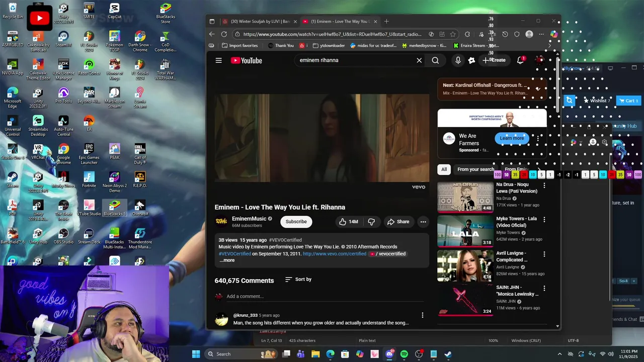
Task: Open Discord from the taskbar
Action: (x=389, y=354)
